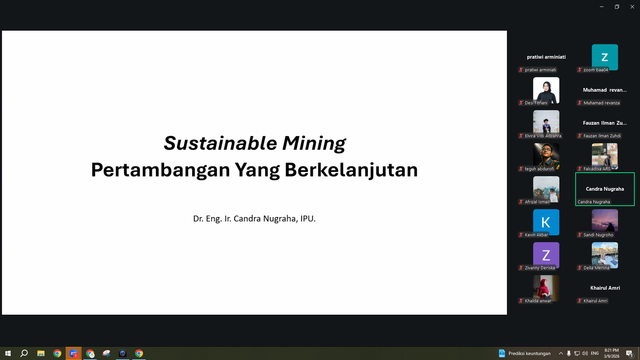Click the orange highlighted taskbar app icon

coord(73,353)
